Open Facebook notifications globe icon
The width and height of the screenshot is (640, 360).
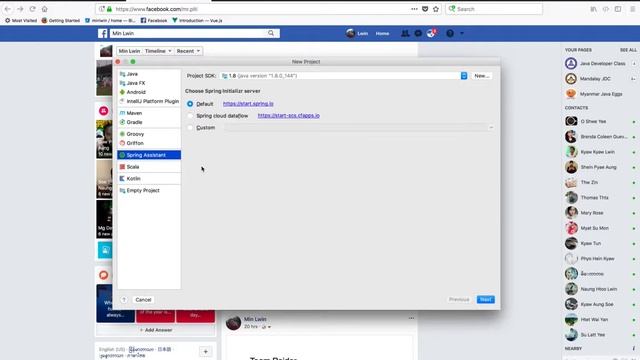tap(431, 33)
